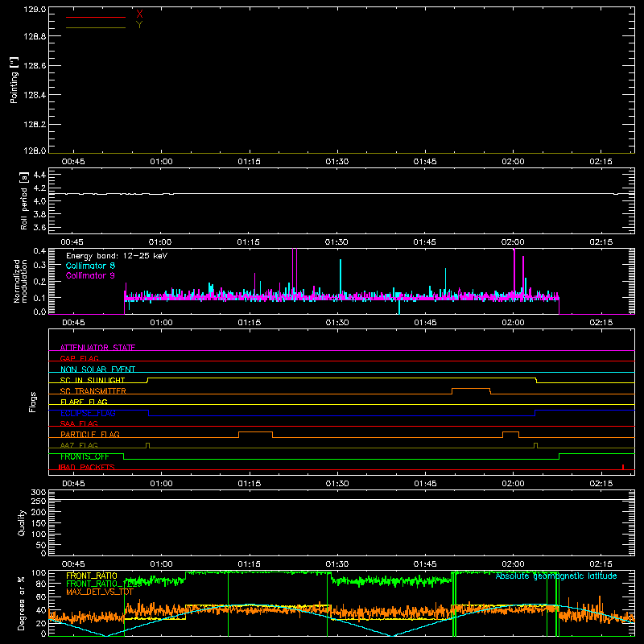Click the red X legend line sample
This screenshot has height=644, width=644.
point(96,17)
